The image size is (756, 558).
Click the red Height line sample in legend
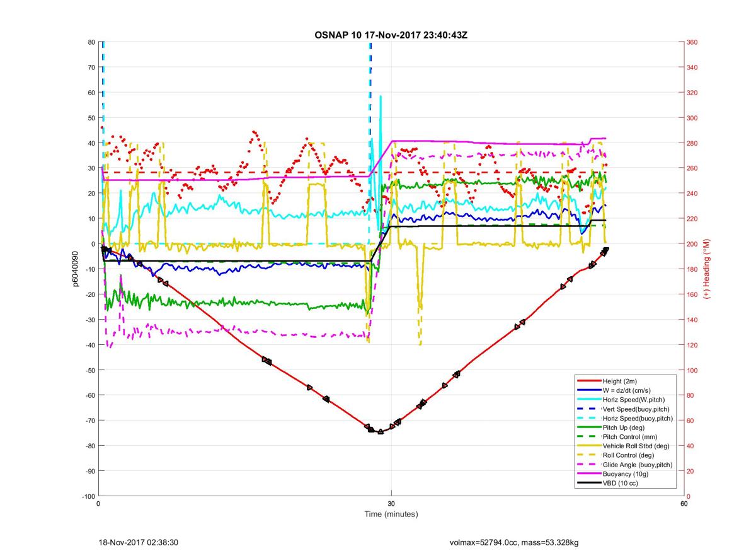coord(588,381)
